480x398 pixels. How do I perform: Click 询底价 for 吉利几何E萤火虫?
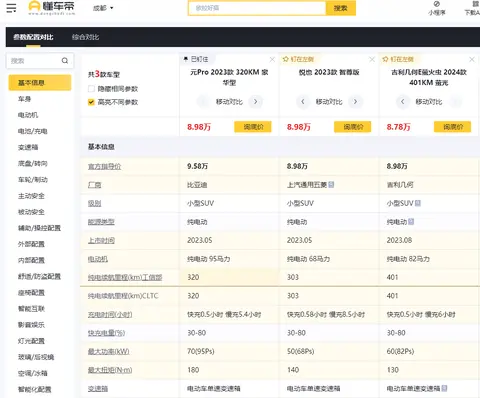coord(453,127)
